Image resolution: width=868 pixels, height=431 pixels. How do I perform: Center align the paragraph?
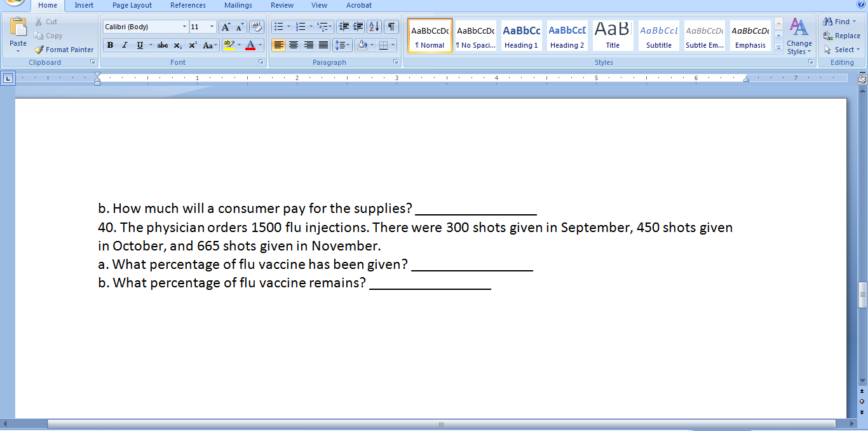point(293,45)
